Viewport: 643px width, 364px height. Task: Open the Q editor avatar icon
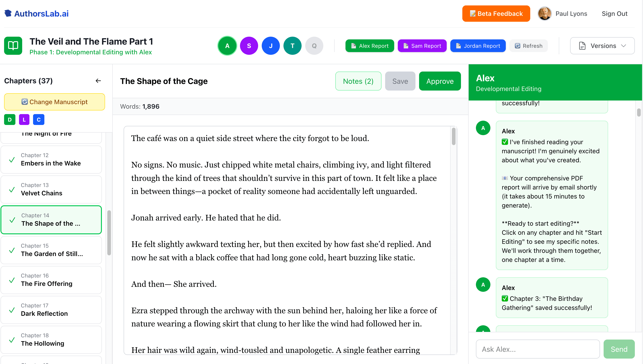314,45
